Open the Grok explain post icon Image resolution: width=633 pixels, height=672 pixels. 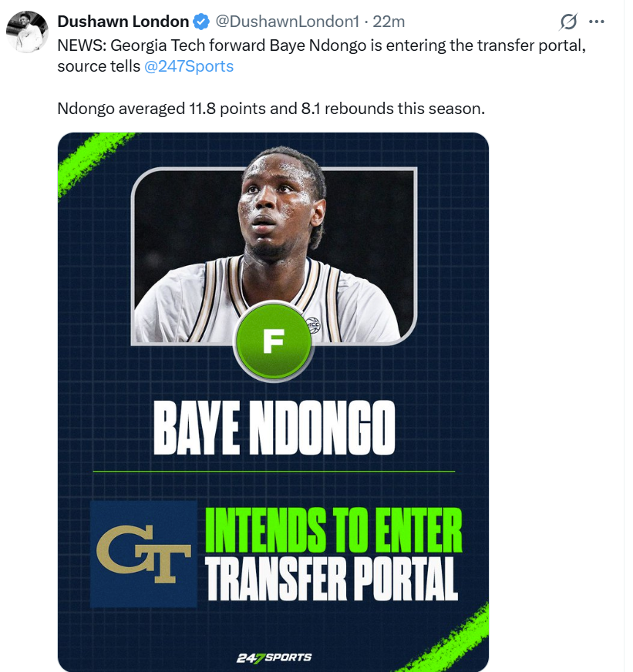click(568, 22)
